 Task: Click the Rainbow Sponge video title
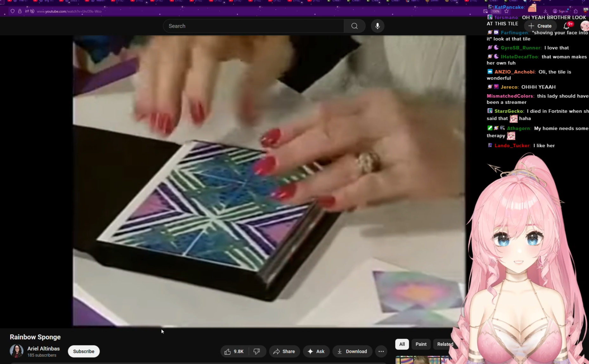click(x=35, y=337)
